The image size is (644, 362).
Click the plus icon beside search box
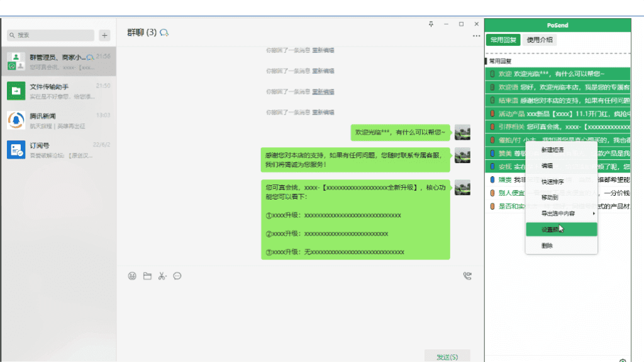coord(104,35)
